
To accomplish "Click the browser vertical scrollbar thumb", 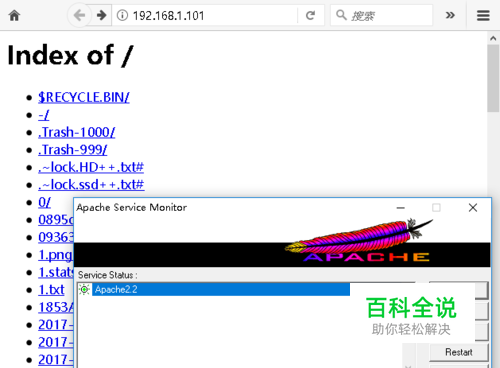I will (x=493, y=78).
